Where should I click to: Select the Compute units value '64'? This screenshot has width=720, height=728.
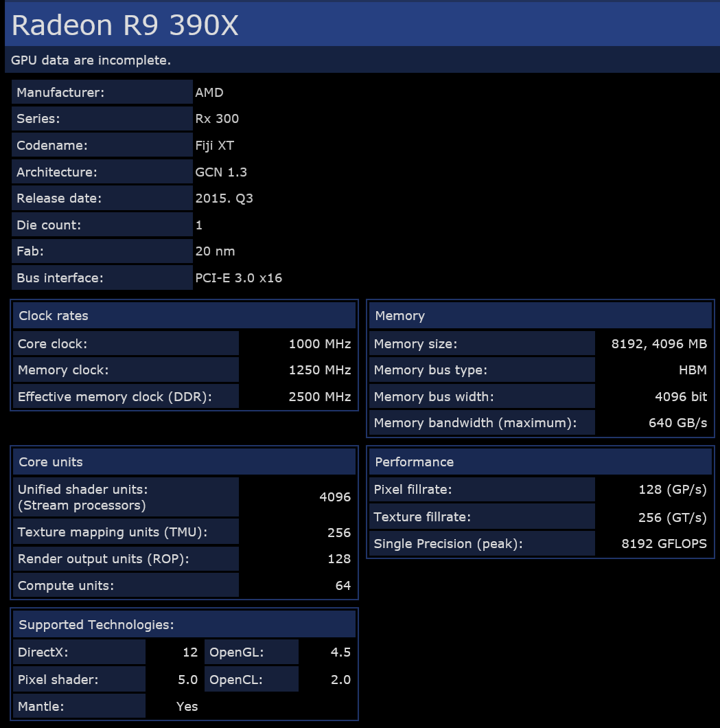pos(342,586)
